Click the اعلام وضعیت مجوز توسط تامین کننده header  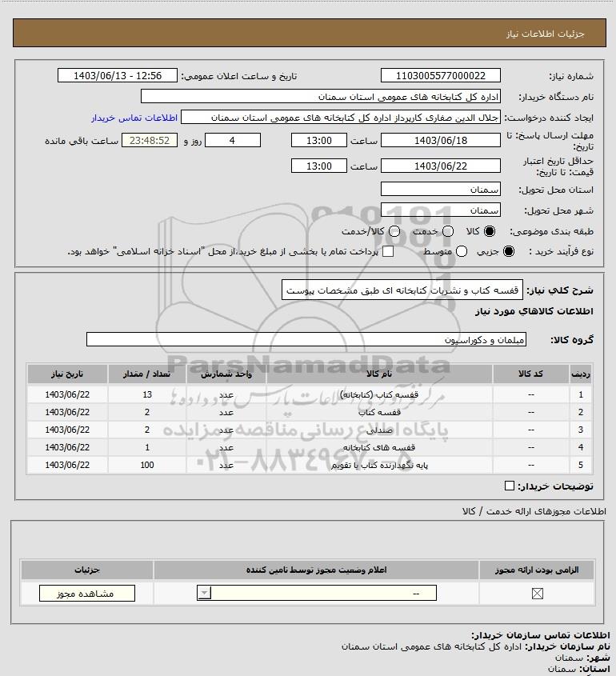tap(317, 570)
